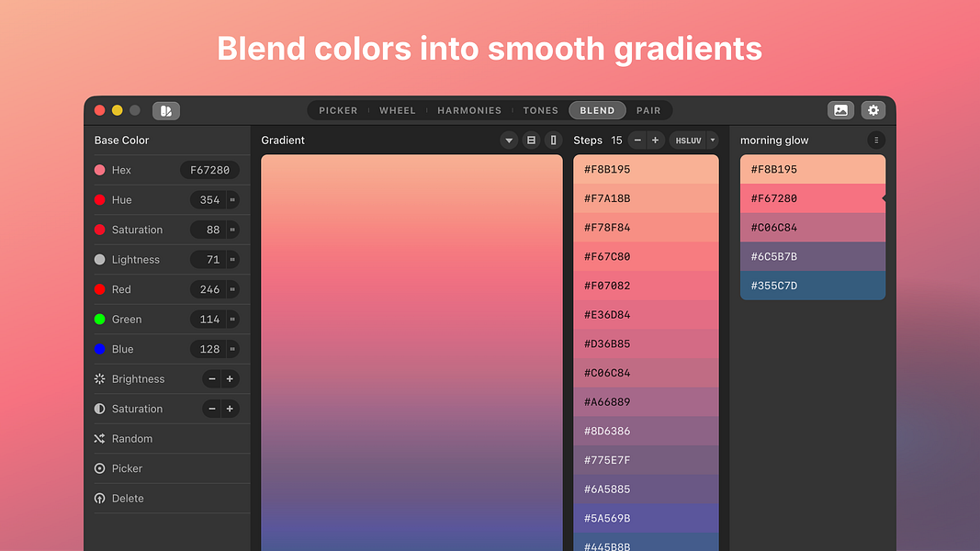The image size is (980, 551).
Task: Open Hue slider handle next to 354
Action: click(x=232, y=200)
